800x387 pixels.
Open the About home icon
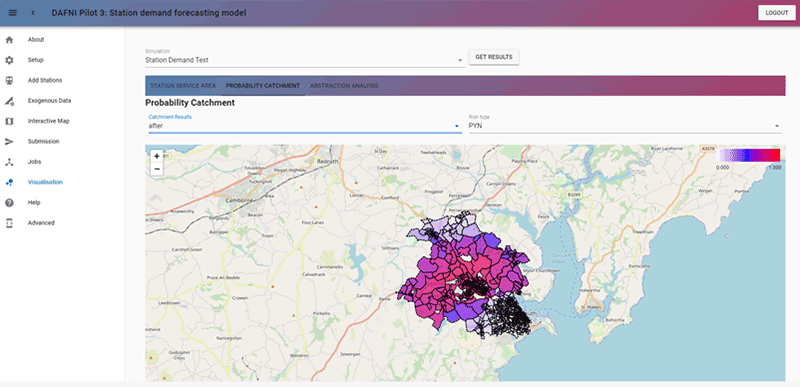[9, 40]
